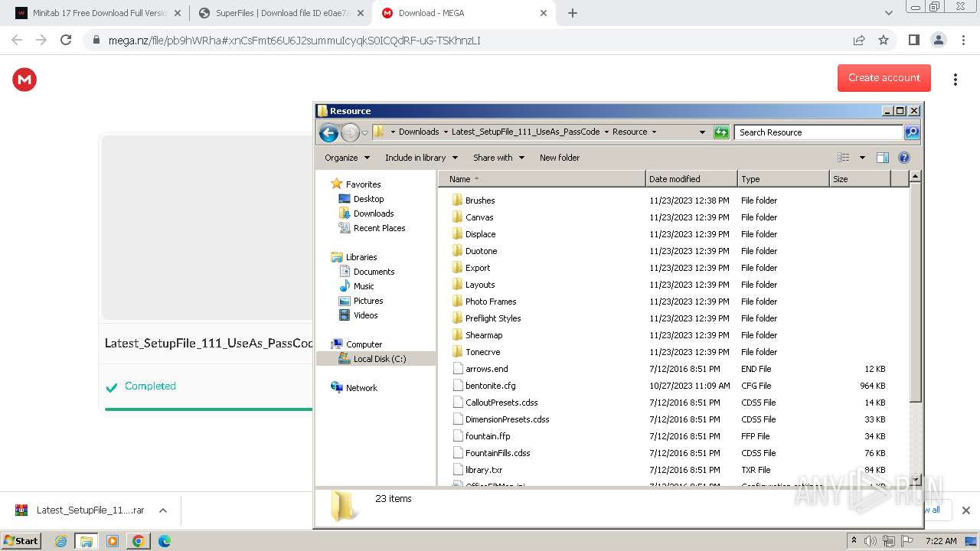This screenshot has height=551, width=980.
Task: Close the Chrome downloads bar
Action: point(965,510)
